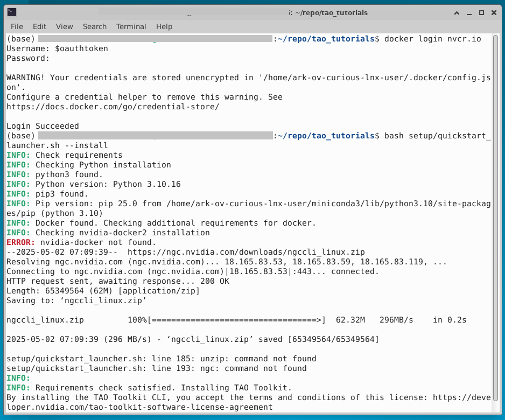Viewport: 505px width, 420px height.
Task: Click 'Saving to: ngccli_linux.zip' line
Action: coord(76,300)
